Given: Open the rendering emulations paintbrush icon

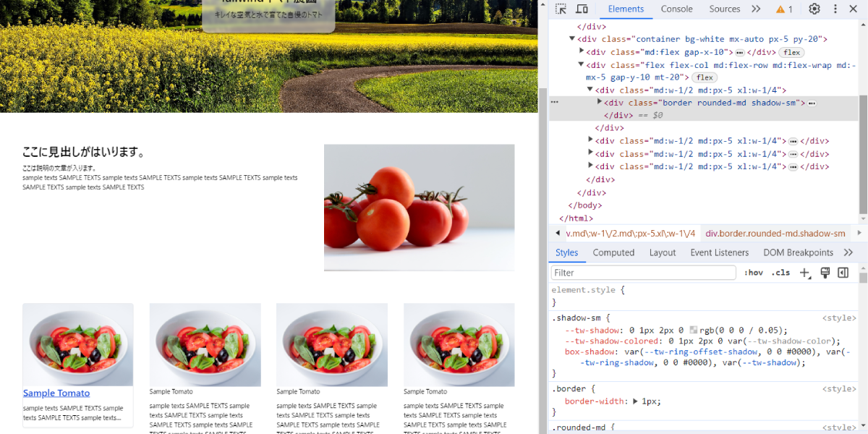Looking at the screenshot, I should point(825,273).
